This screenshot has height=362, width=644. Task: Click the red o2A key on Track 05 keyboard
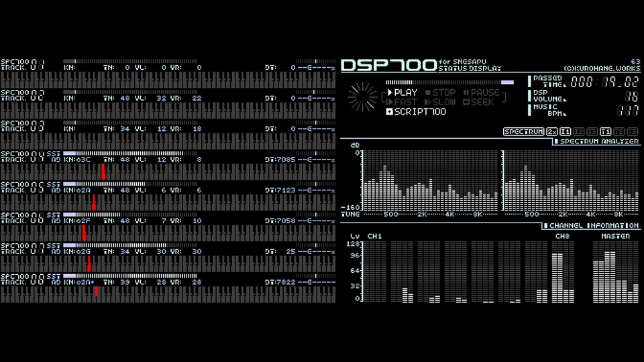94,202
